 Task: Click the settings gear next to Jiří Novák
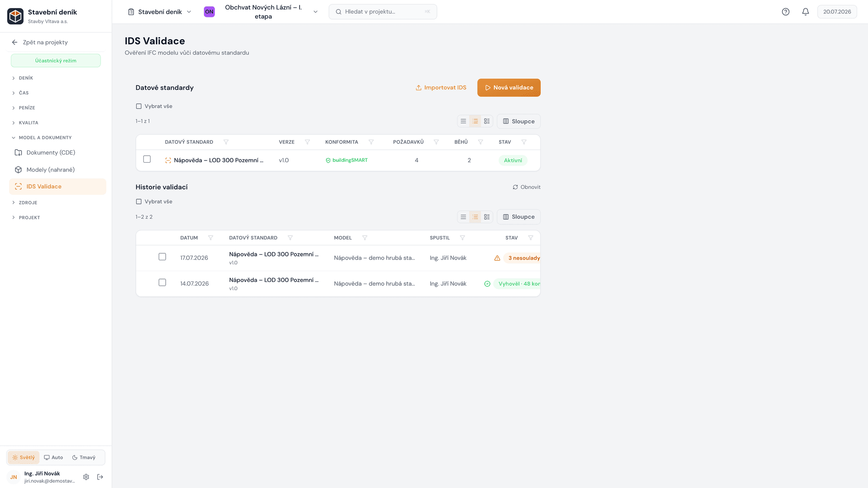[86, 477]
